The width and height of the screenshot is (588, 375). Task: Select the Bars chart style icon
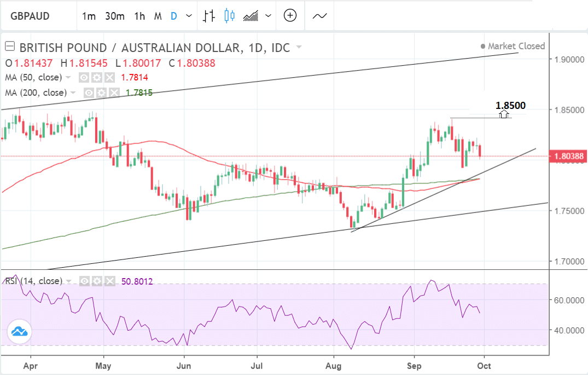point(208,16)
